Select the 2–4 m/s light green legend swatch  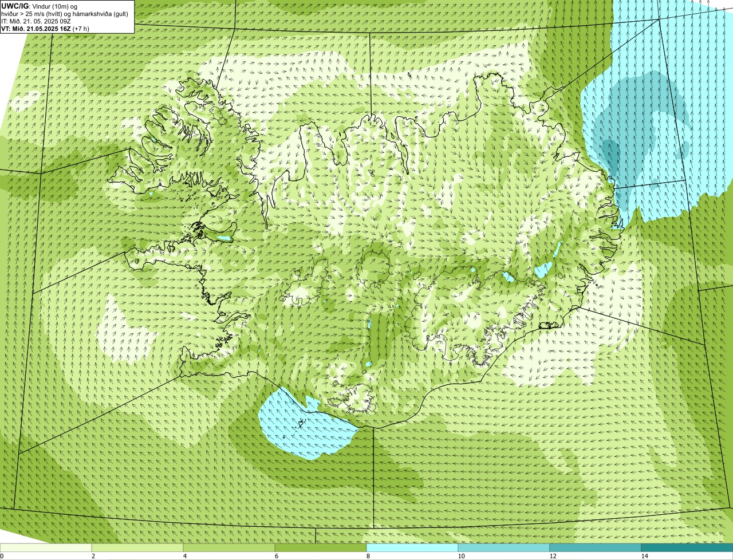(137, 547)
